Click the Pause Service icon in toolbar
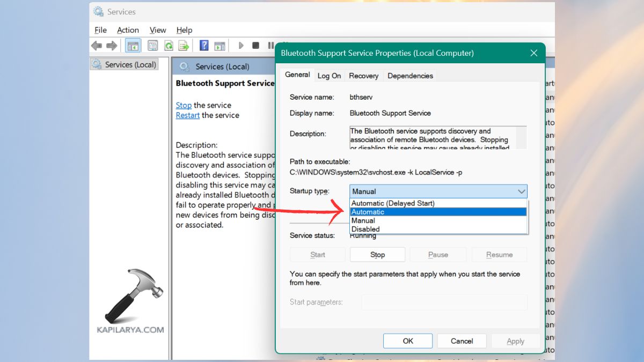This screenshot has width=644, height=362. tap(271, 45)
